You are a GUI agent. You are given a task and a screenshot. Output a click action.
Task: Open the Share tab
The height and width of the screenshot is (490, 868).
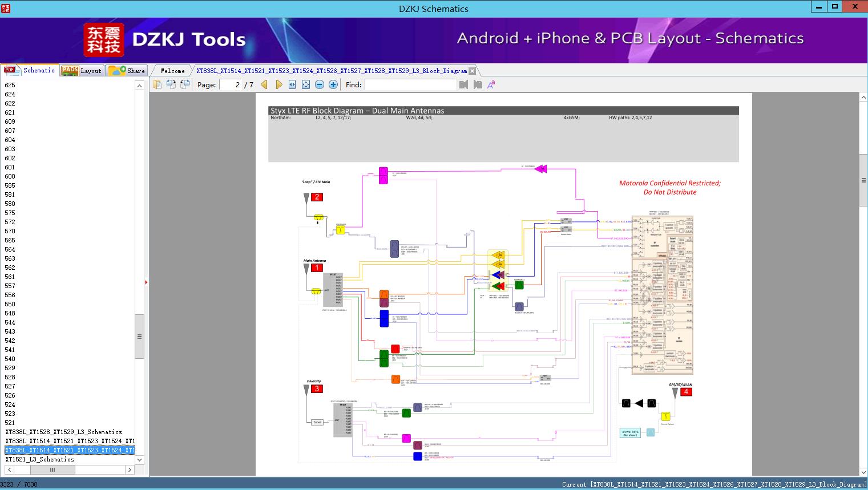coord(127,71)
